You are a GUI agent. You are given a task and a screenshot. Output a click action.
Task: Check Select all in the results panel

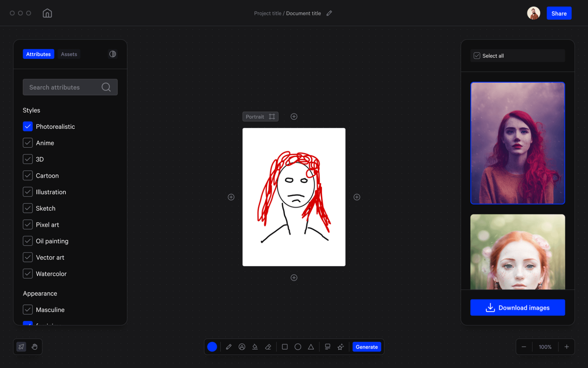(477, 56)
